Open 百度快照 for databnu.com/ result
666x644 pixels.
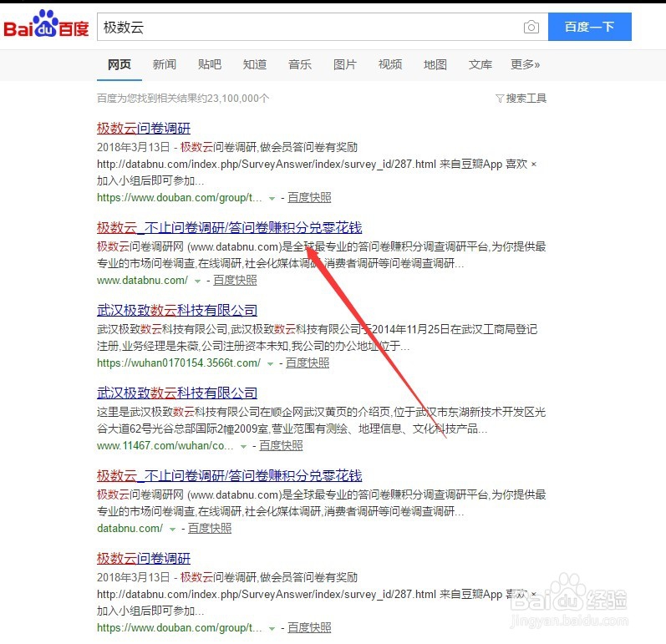[x=210, y=529]
